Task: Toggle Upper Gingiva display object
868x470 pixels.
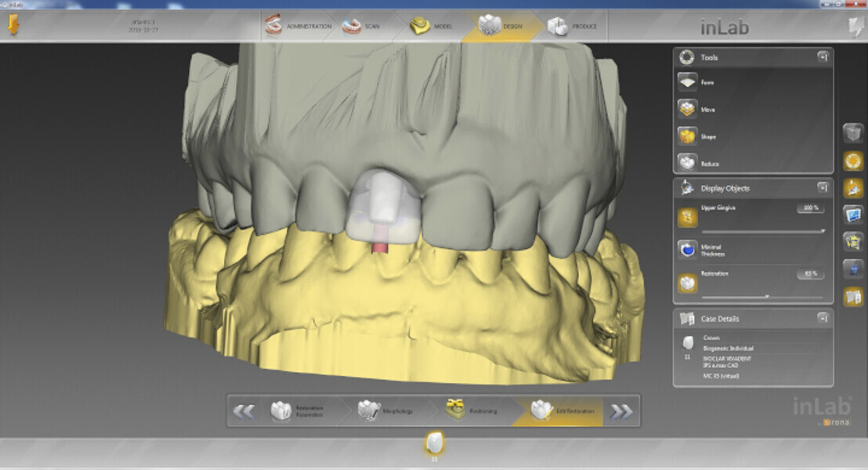Action: coord(688,217)
